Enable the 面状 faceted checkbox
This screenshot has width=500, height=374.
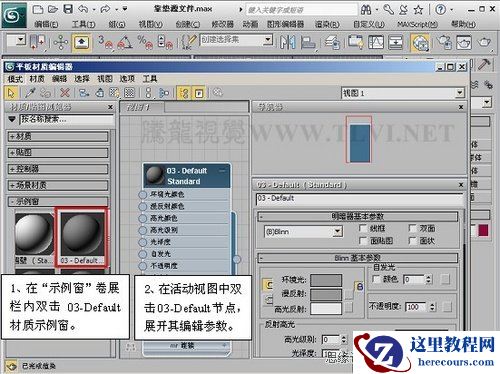click(413, 241)
